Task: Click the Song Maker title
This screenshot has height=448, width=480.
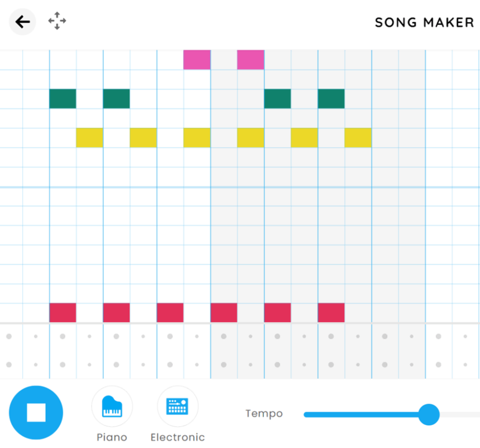Action: (424, 22)
